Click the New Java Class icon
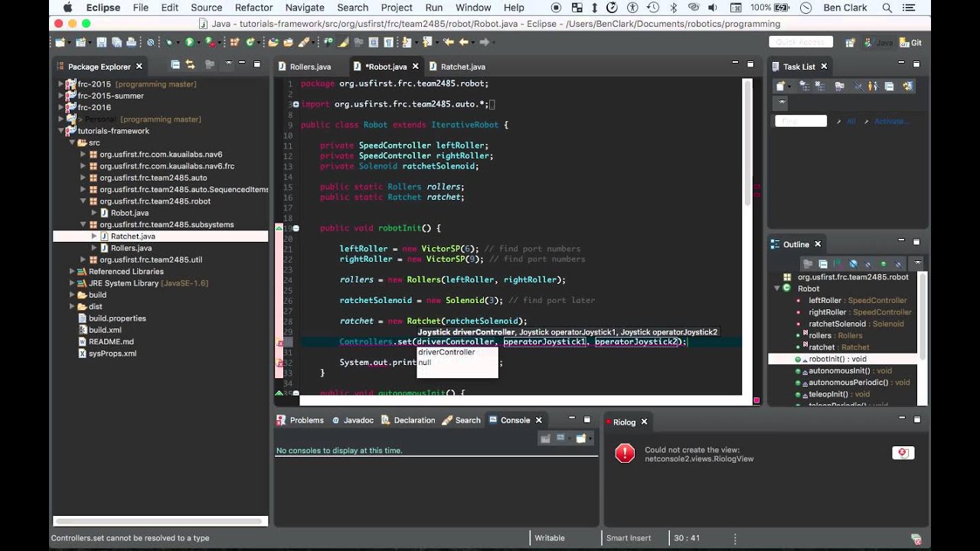Viewport: 980px width, 551px height. (x=250, y=42)
